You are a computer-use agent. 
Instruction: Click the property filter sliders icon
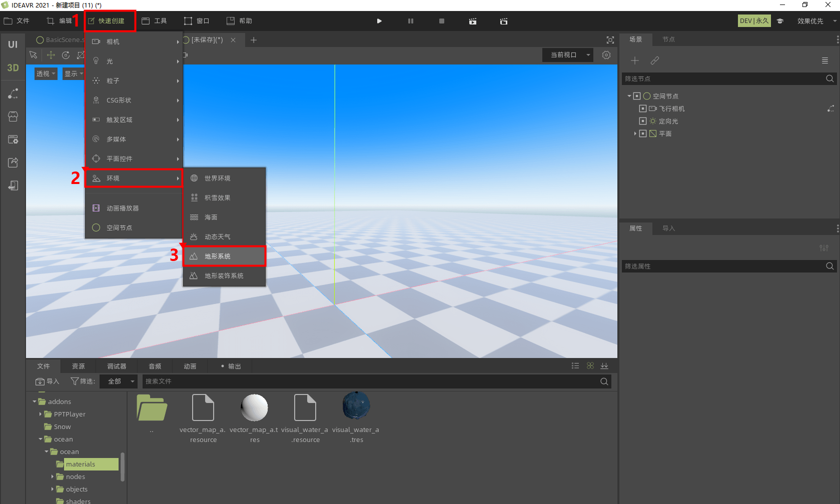[x=824, y=248]
